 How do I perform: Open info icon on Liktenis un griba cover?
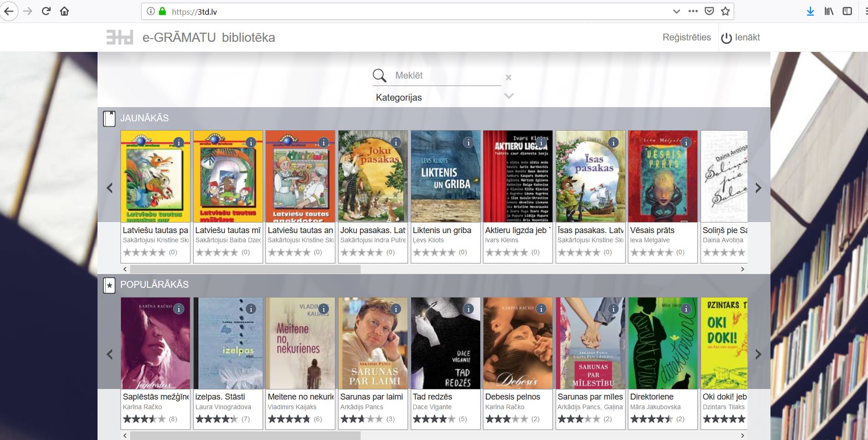coord(468,143)
